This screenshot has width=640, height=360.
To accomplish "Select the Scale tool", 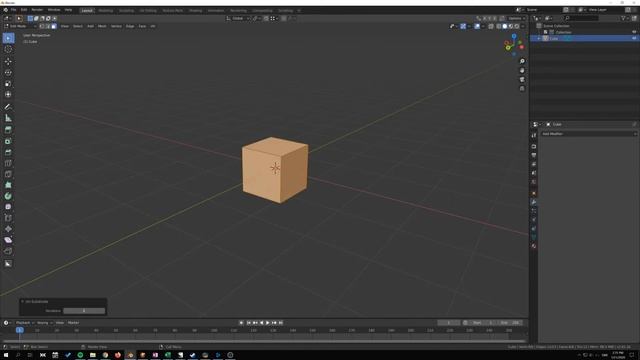I will 8,84.
